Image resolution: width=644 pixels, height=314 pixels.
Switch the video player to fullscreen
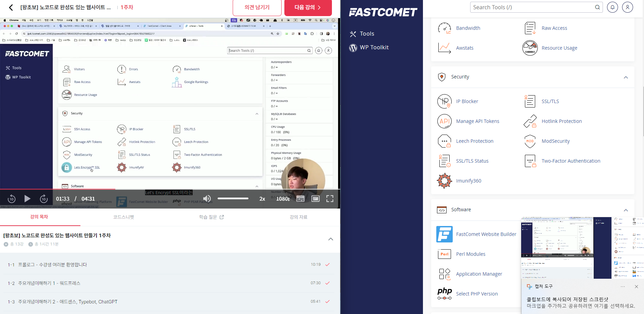pyautogui.click(x=330, y=199)
